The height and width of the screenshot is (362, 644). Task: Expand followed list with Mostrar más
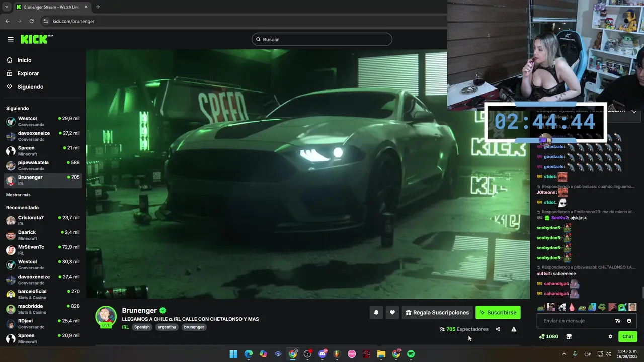pyautogui.click(x=18, y=195)
